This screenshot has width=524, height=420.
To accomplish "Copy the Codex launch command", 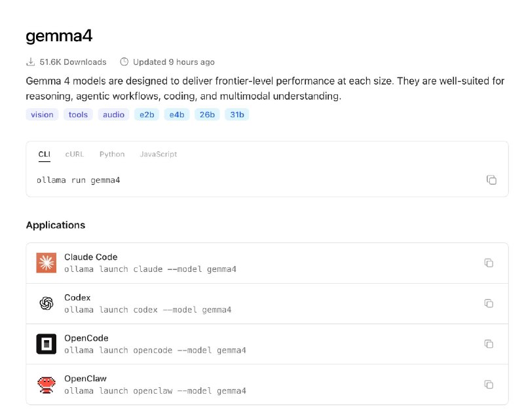I will 489,303.
